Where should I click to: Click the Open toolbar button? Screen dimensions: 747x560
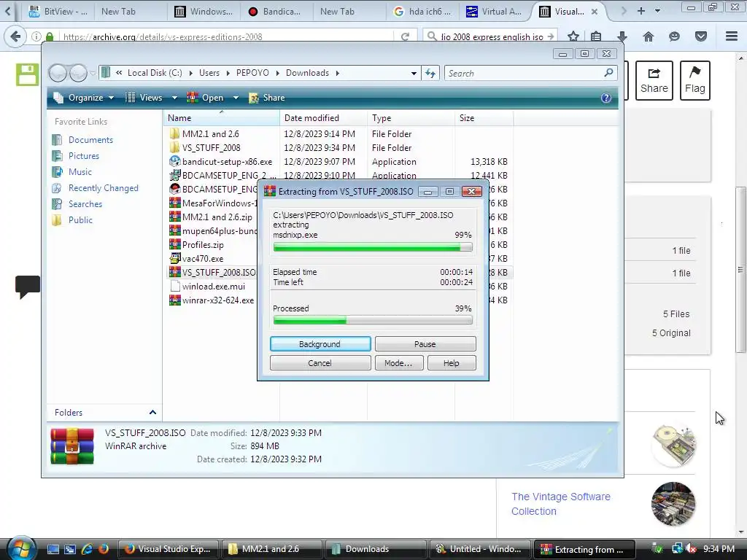pyautogui.click(x=206, y=98)
